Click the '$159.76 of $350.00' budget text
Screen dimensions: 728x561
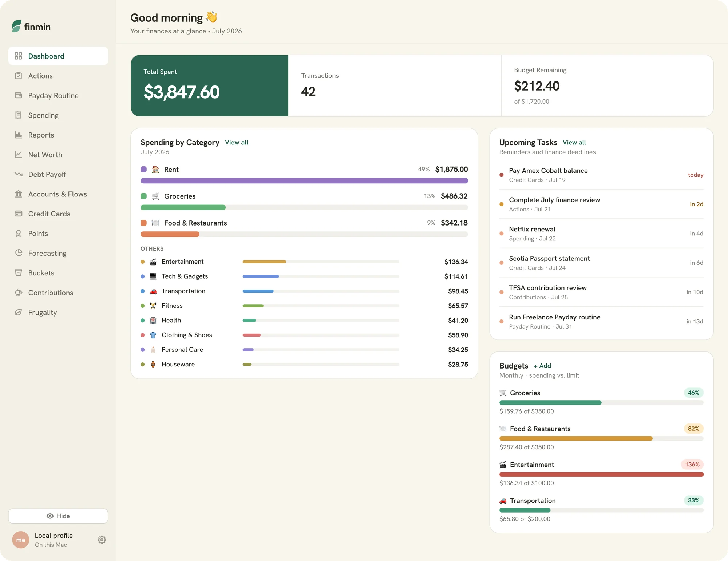coord(526,411)
